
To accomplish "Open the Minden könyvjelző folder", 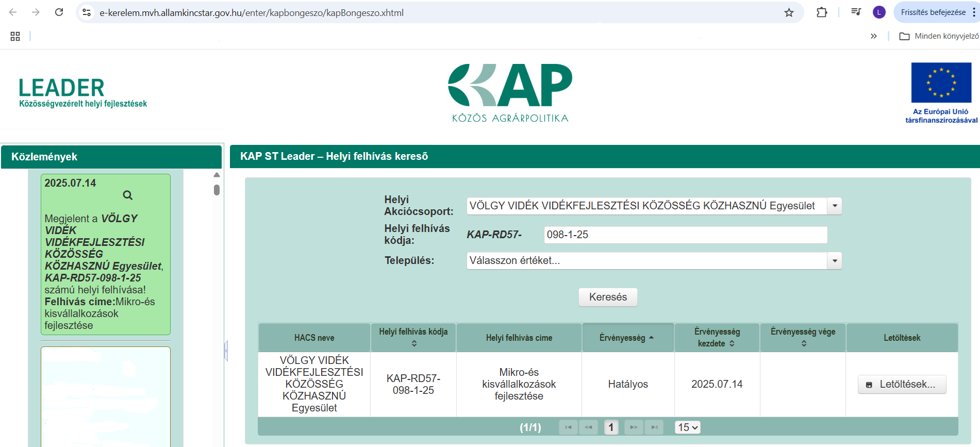I will [939, 36].
